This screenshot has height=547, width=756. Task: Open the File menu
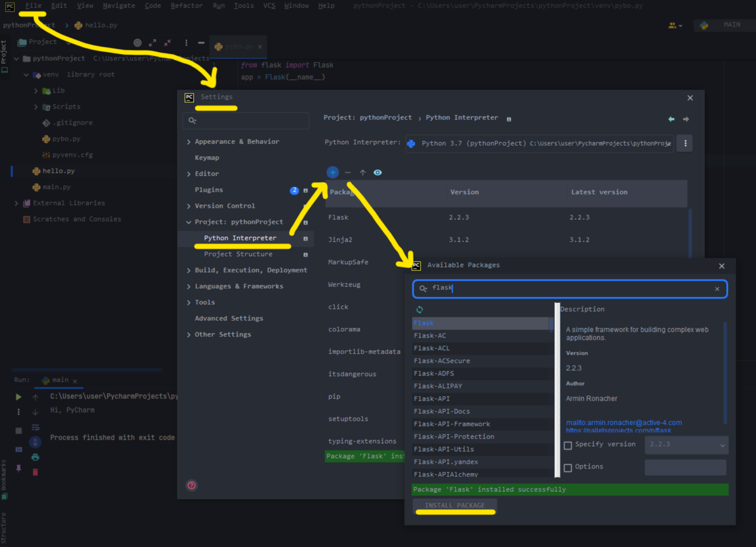[x=33, y=6]
